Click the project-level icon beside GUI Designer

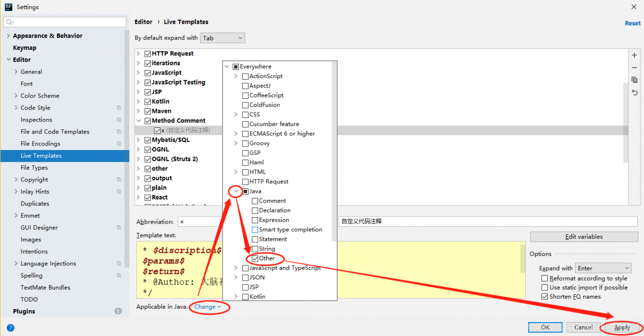[x=119, y=228]
